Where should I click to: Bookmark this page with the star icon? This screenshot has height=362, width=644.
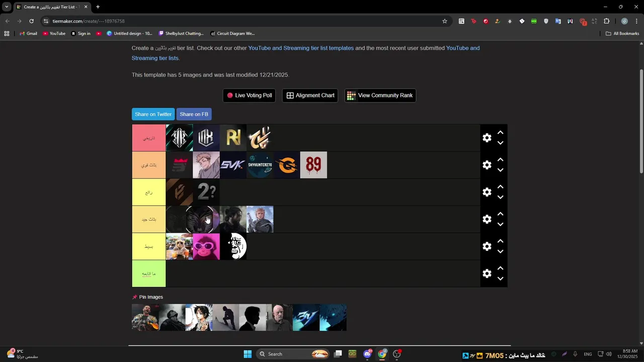point(445,21)
